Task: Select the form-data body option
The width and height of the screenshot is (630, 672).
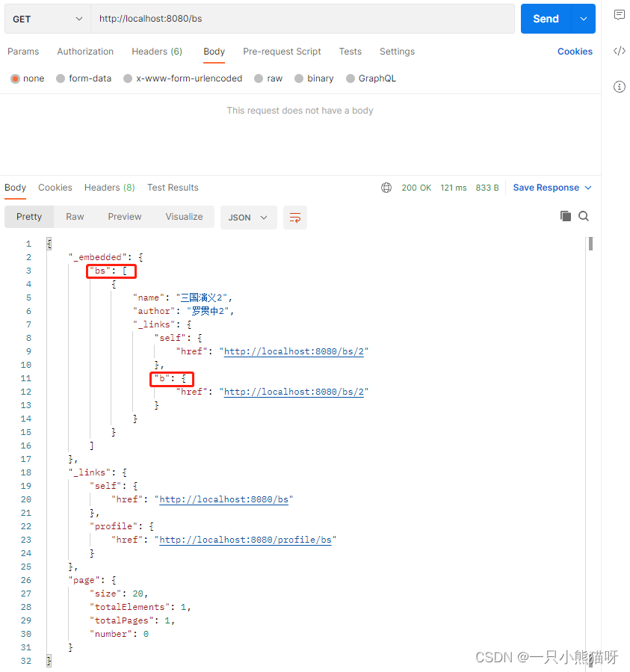Action: pyautogui.click(x=83, y=78)
